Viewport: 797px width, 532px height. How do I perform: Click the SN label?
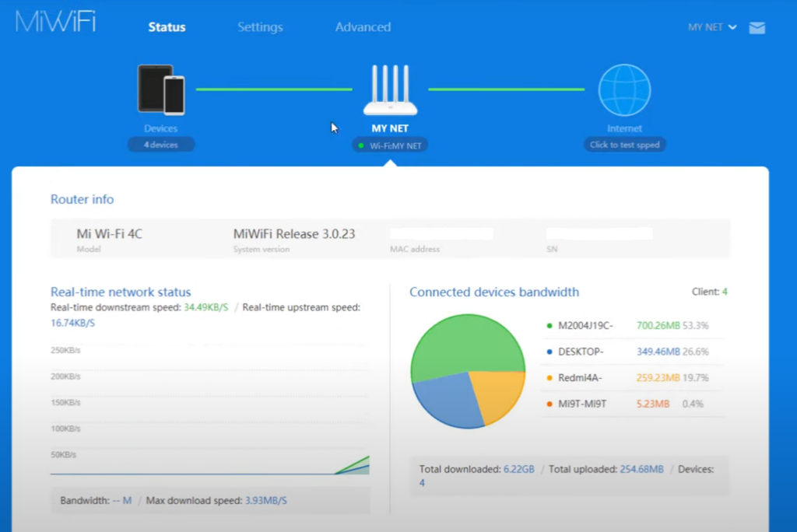coord(552,249)
